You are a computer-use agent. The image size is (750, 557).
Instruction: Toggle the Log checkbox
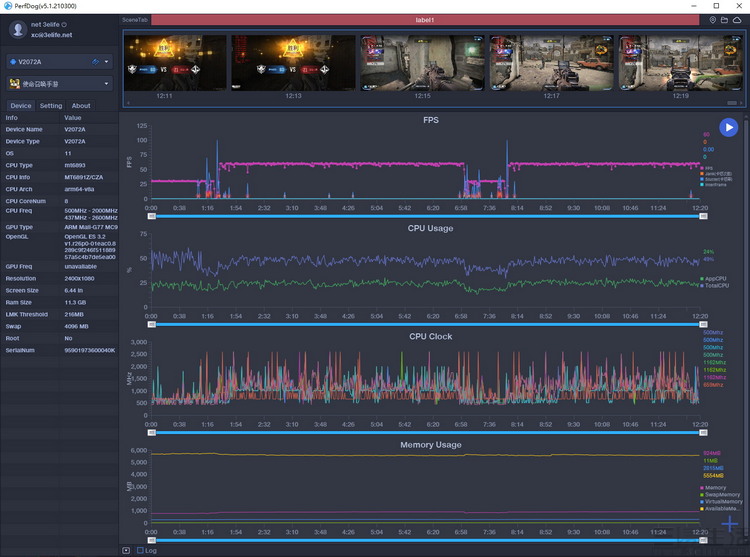coord(140,550)
